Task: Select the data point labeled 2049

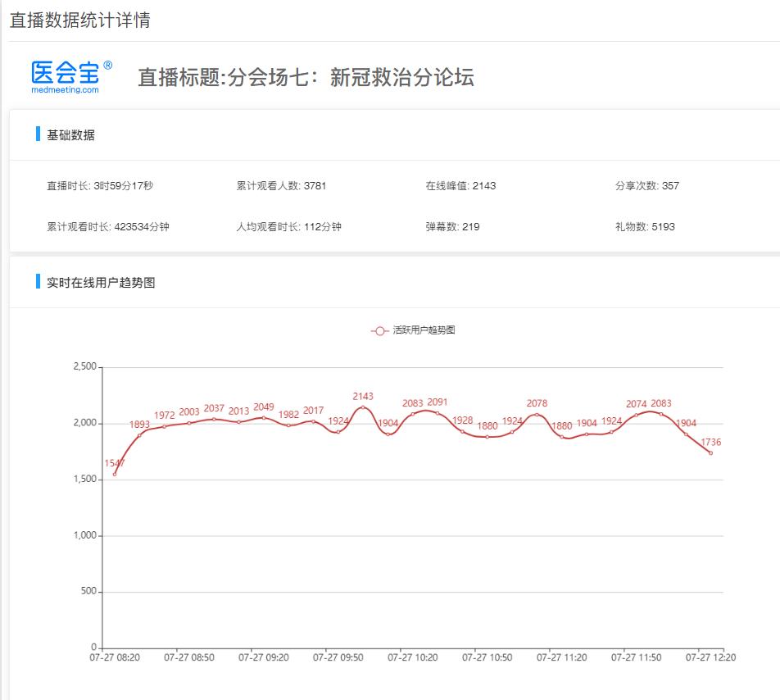Action: click(264, 418)
